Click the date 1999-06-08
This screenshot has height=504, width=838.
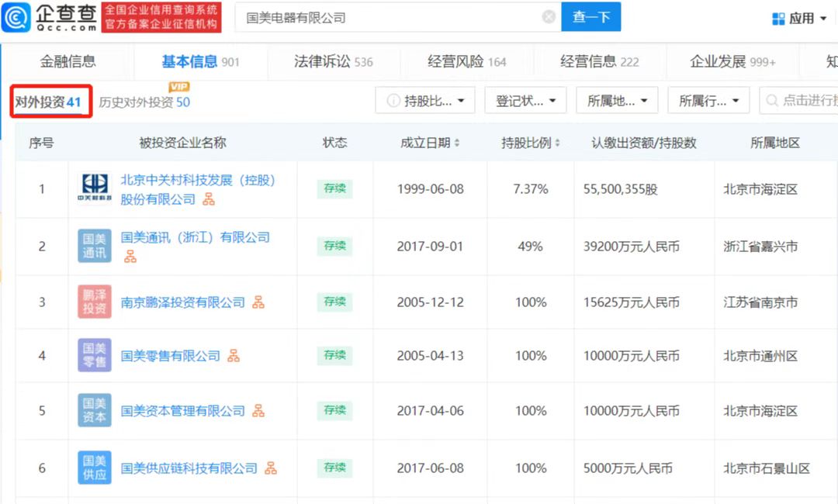click(430, 189)
